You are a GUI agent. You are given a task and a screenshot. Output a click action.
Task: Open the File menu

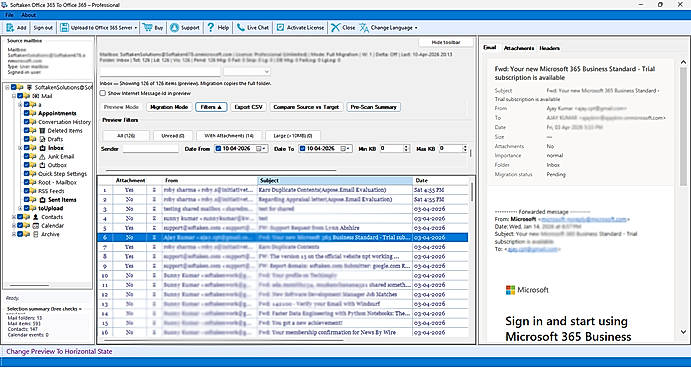click(x=9, y=15)
